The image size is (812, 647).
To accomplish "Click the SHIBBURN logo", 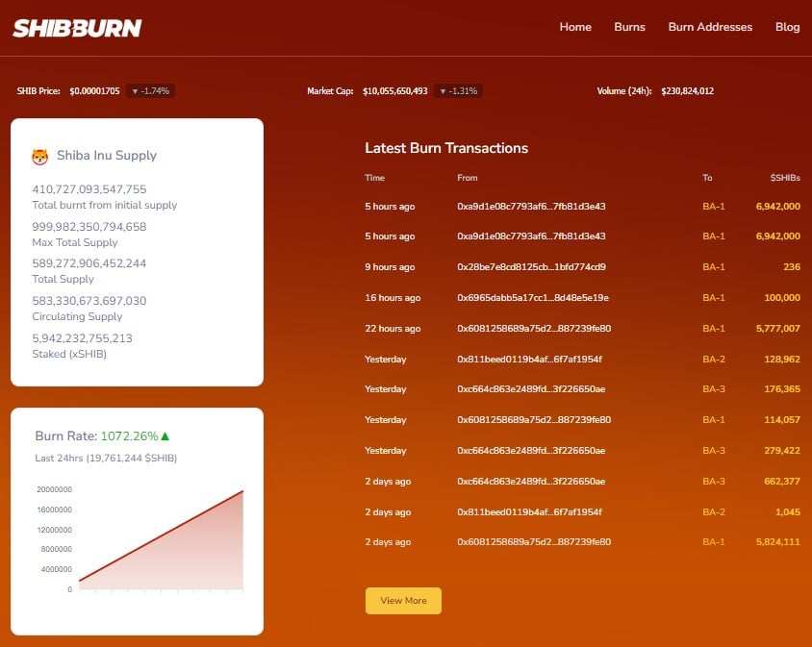I will (77, 28).
